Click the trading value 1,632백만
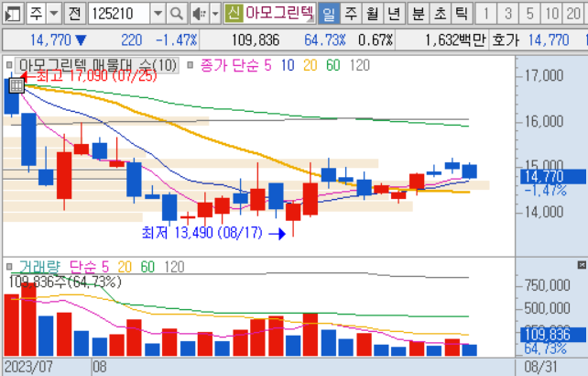 click(x=455, y=39)
